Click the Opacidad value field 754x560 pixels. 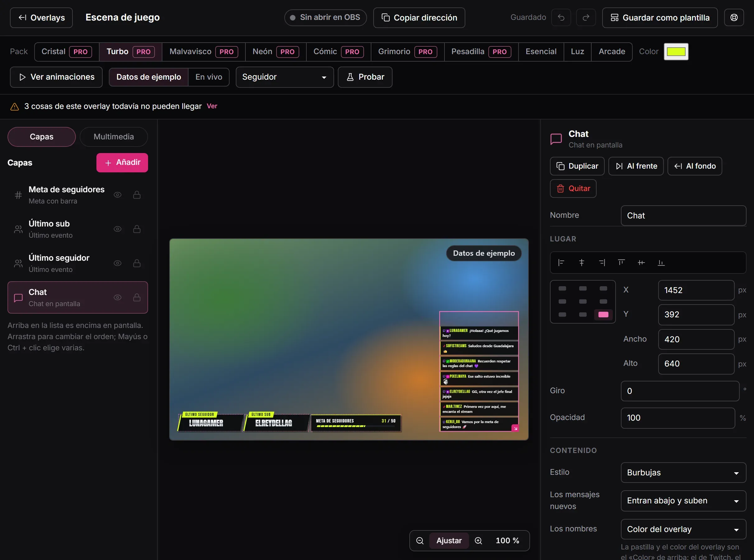pyautogui.click(x=678, y=418)
